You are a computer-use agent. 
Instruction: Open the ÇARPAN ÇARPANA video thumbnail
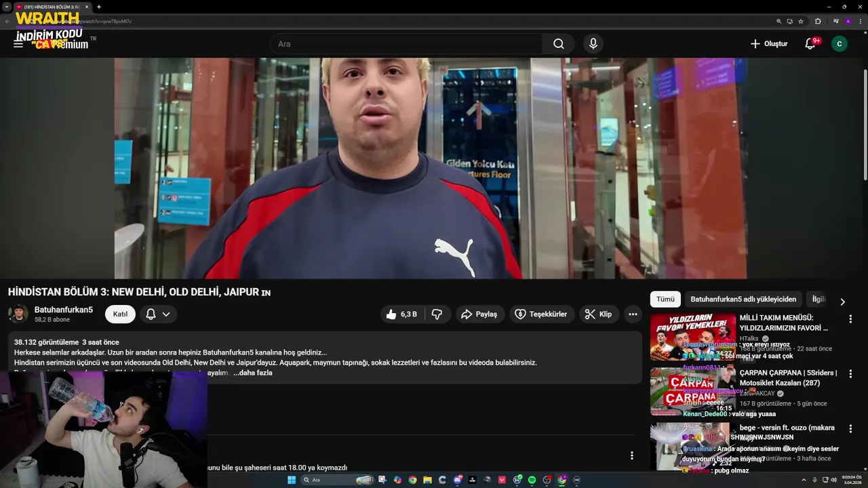click(x=692, y=392)
